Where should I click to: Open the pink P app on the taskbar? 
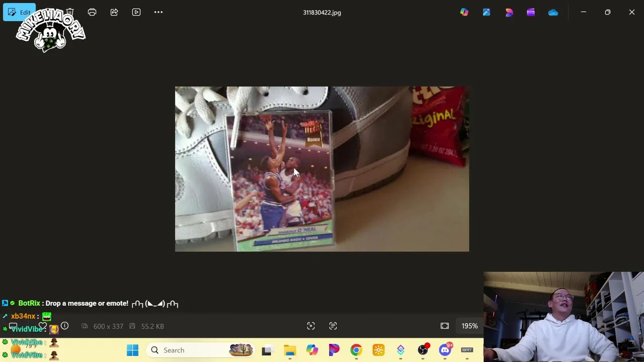point(334,350)
